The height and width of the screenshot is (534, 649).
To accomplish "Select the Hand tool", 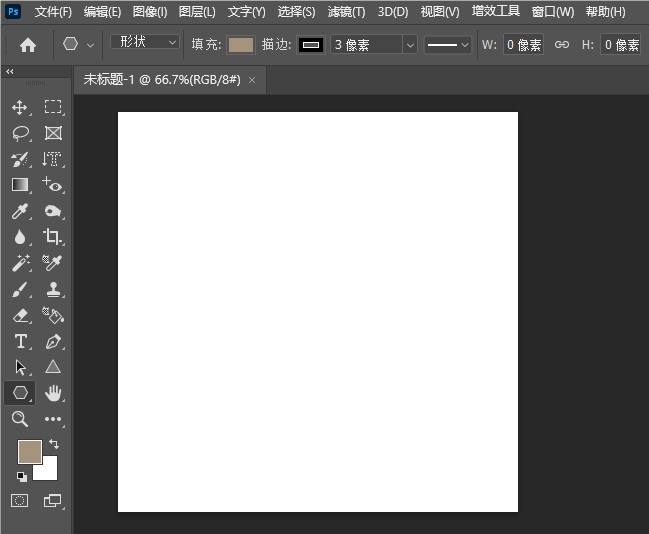I will pos(53,393).
